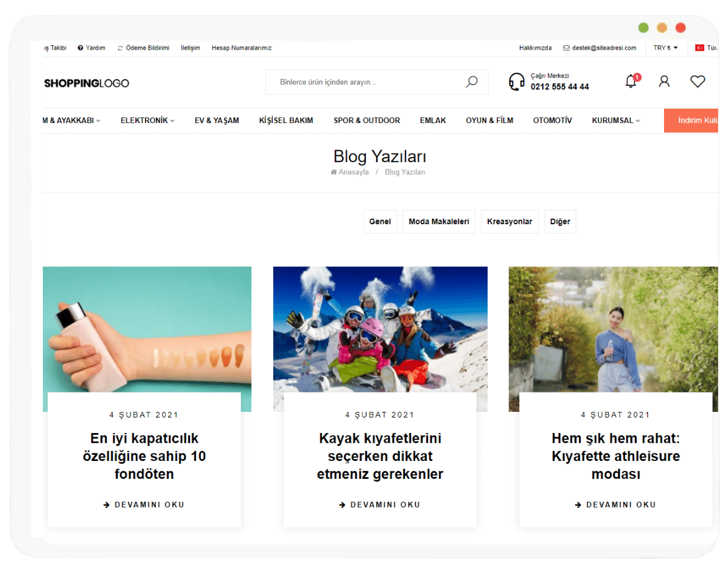Click Devamını Oku on ski clothing post

click(x=380, y=505)
